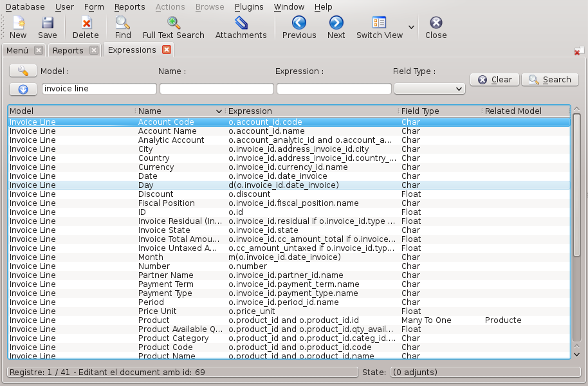Open the Reports menu
Image resolution: width=588 pixels, height=386 pixels.
point(129,6)
